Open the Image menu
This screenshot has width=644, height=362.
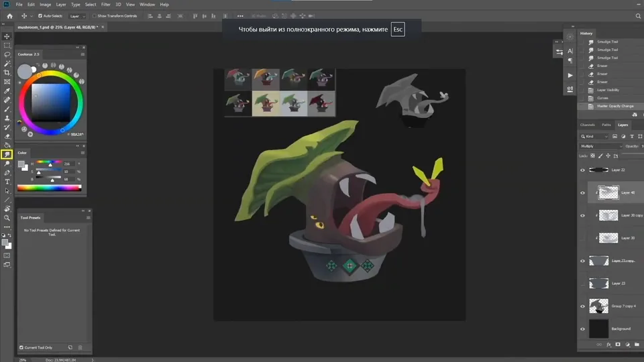[x=45, y=5]
